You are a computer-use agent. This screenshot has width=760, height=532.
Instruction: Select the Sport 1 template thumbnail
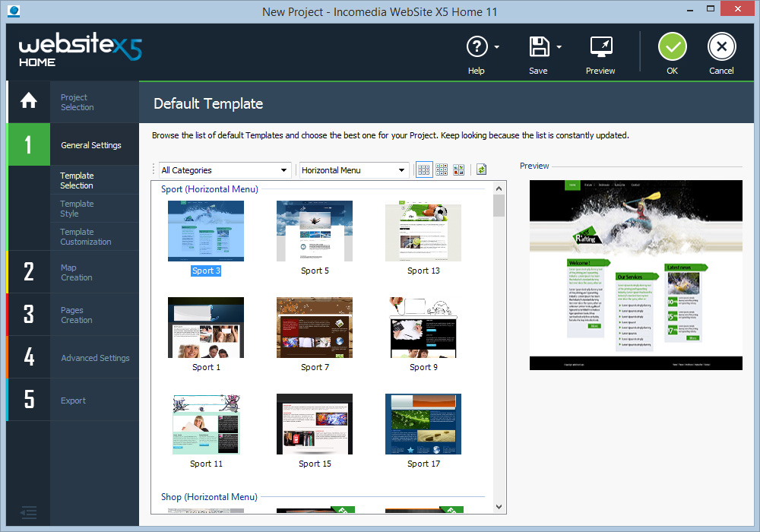[x=206, y=328]
